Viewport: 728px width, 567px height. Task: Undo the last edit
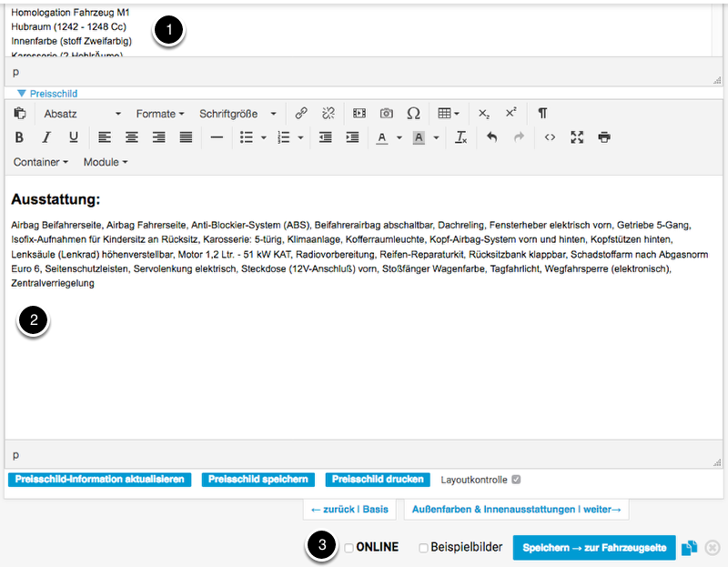492,137
